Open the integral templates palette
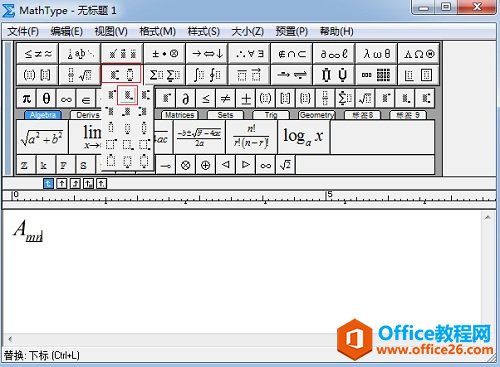This screenshot has height=367, width=500. click(x=207, y=75)
